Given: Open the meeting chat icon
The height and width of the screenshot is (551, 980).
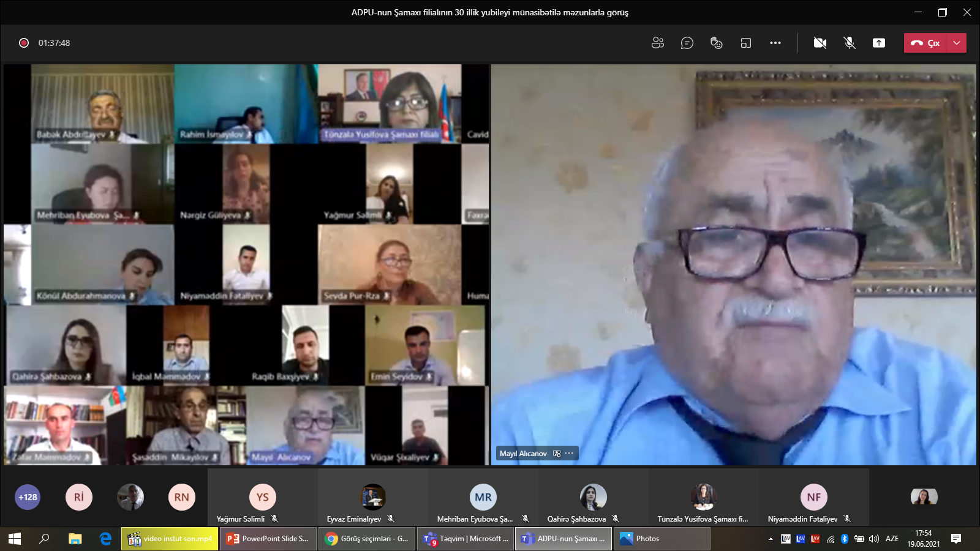Looking at the screenshot, I should pyautogui.click(x=687, y=43).
